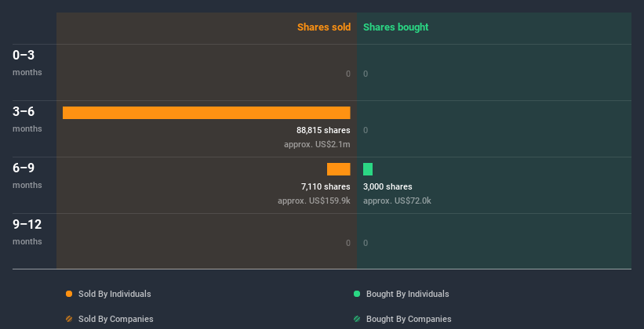Click the zero bought value in 3–6 months row
The image size is (644, 329).
(366, 131)
